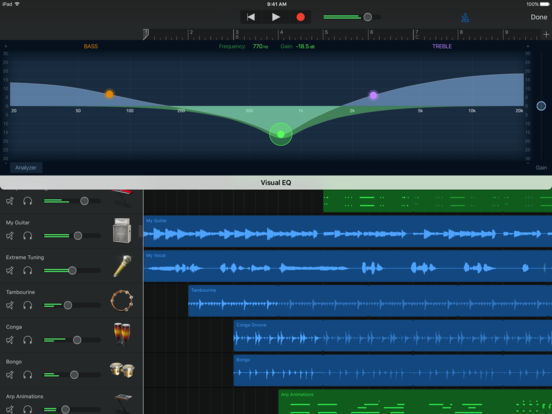Click the EQ Gain slider handle
This screenshot has width=552, height=414.
pyautogui.click(x=541, y=106)
